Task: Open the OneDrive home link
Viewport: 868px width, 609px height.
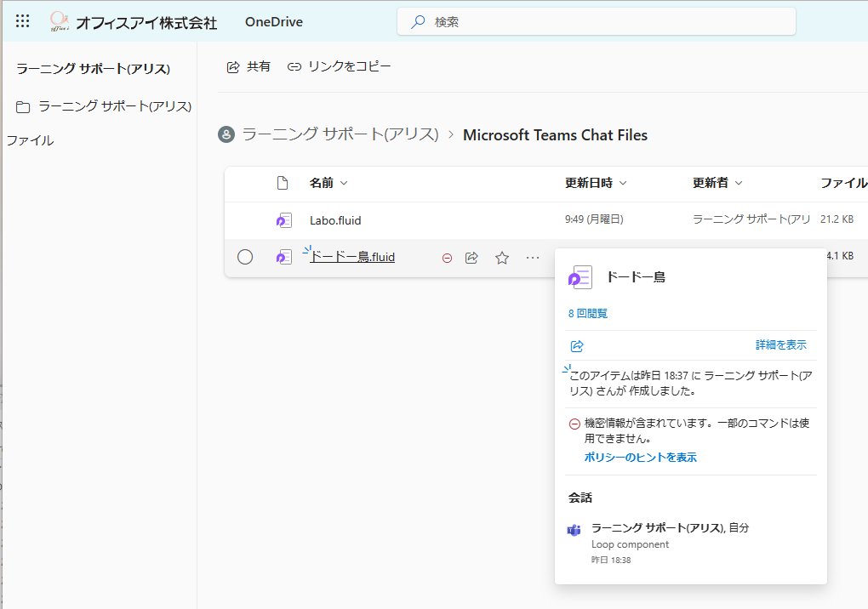Action: pyautogui.click(x=274, y=21)
